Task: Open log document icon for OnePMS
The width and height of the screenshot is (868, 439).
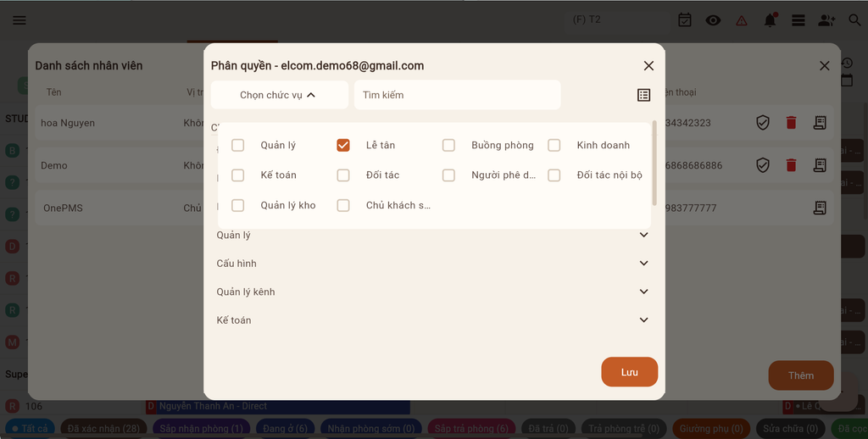Action: click(x=820, y=208)
